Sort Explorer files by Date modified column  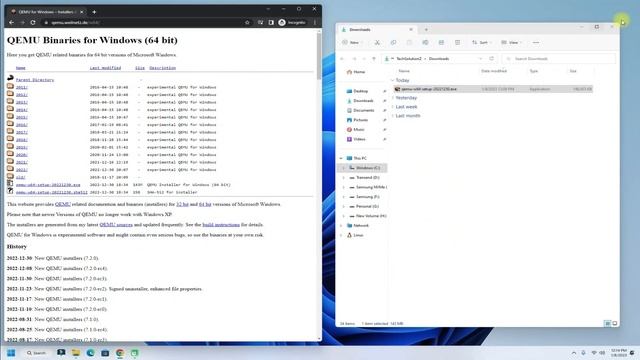(x=494, y=71)
